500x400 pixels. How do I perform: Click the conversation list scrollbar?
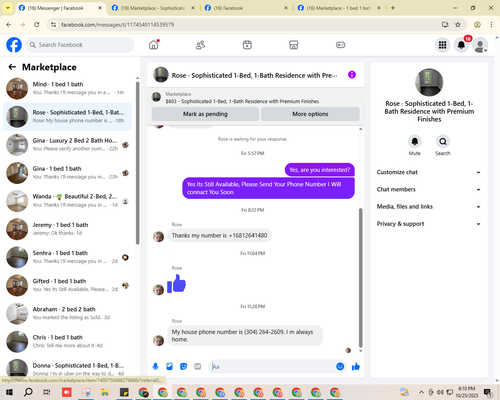pos(137,163)
